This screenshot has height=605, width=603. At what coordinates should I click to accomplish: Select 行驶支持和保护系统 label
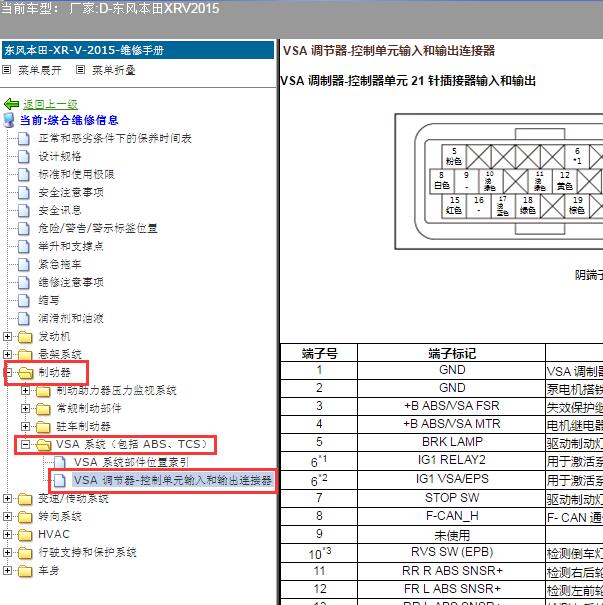(x=87, y=553)
